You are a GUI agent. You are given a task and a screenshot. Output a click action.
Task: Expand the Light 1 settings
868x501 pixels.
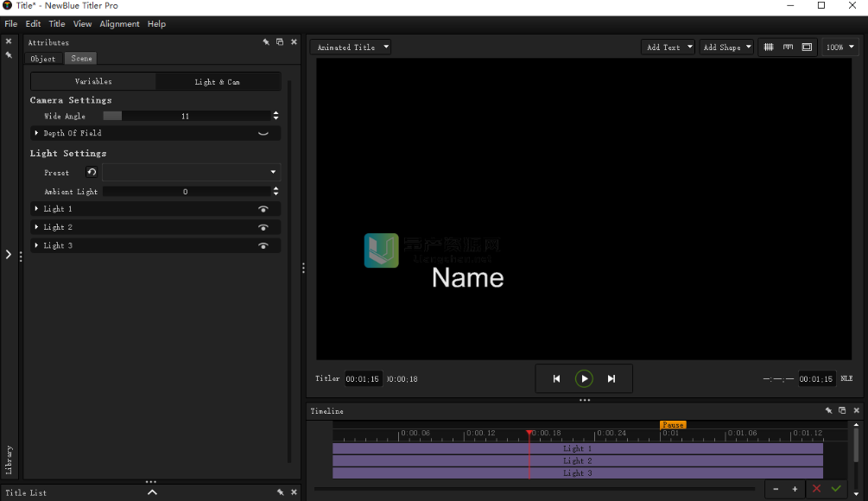click(x=36, y=209)
